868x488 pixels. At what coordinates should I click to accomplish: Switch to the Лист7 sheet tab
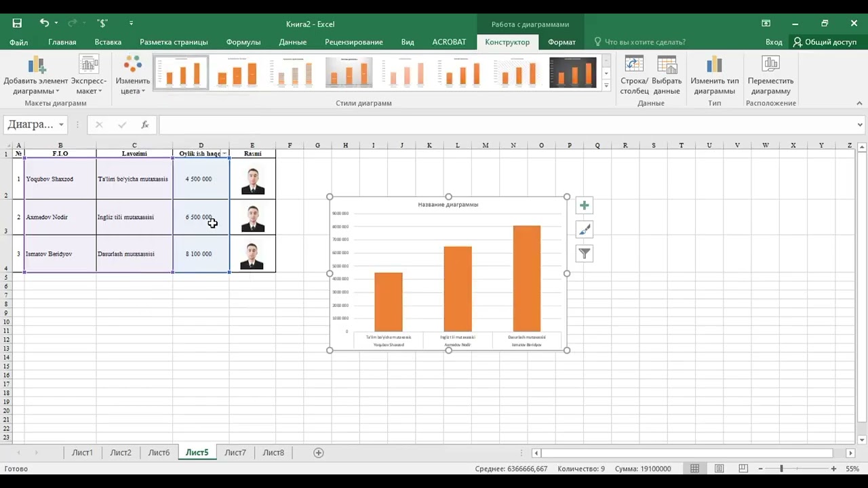[235, 453]
